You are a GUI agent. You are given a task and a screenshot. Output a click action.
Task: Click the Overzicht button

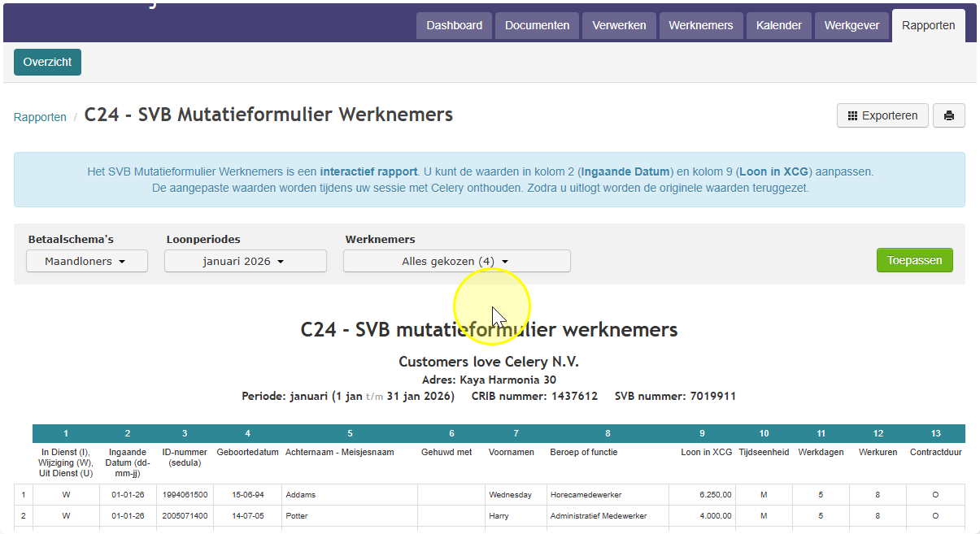point(47,62)
